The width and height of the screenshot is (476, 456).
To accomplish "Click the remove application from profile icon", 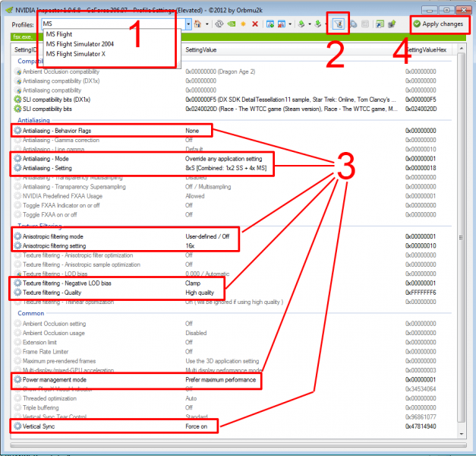I will [x=282, y=24].
